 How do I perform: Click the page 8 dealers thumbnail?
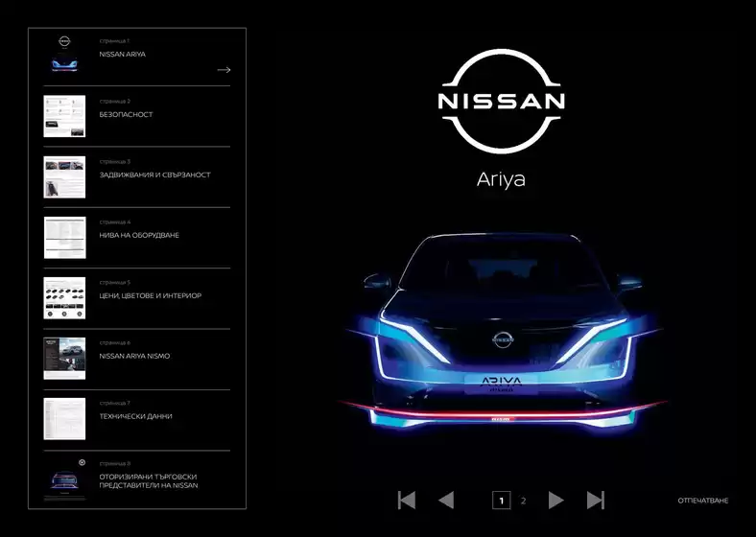pyautogui.click(x=64, y=479)
